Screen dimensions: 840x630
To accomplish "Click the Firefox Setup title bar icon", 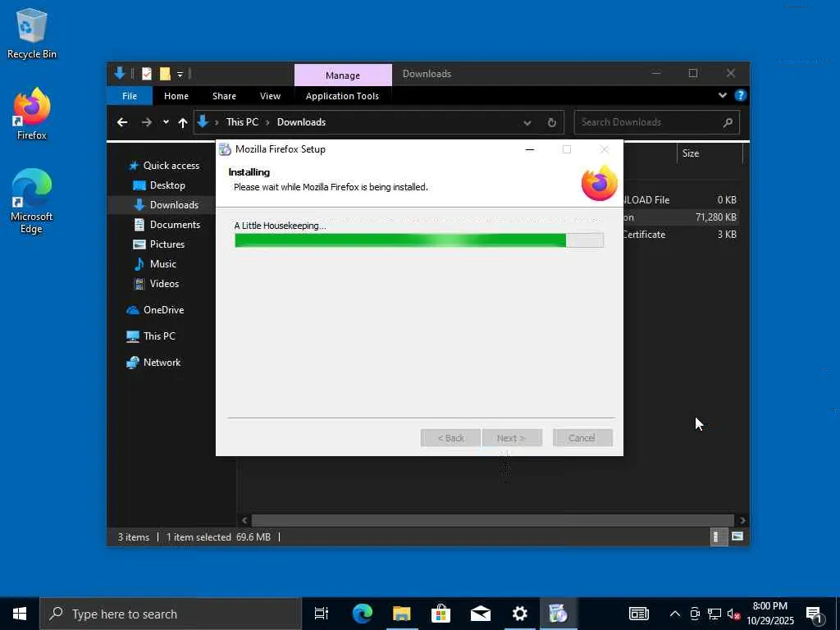I will coord(225,149).
